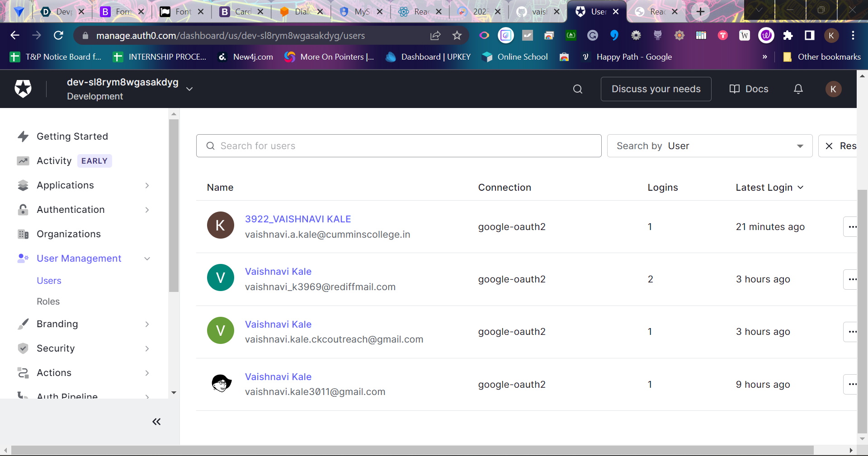Share this page from address bar
Viewport: 868px width, 456px height.
coord(435,35)
